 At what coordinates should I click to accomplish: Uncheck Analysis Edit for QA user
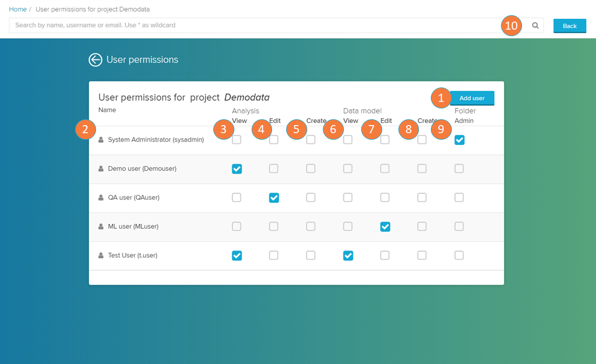coord(274,198)
